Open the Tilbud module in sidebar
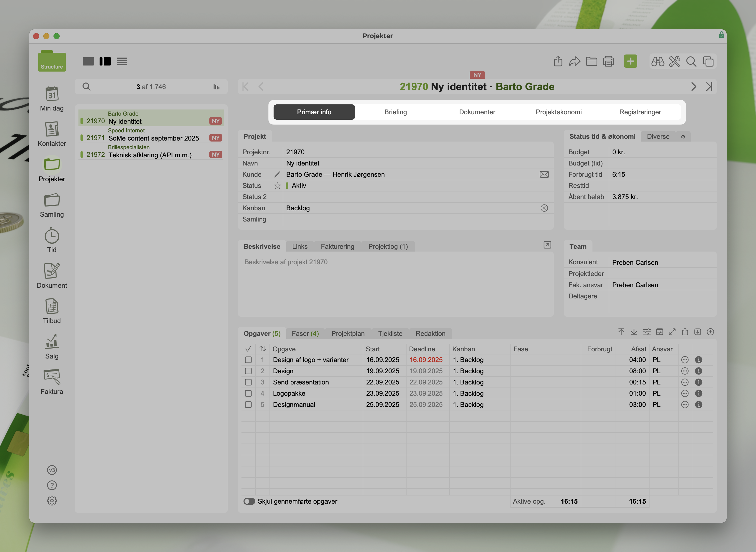This screenshot has width=756, height=552. tap(52, 307)
